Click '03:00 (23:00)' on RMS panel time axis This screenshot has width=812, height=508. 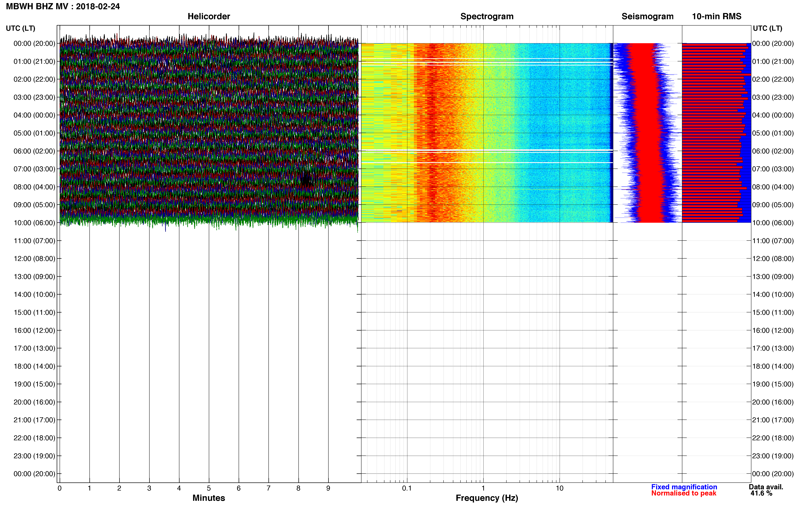click(x=773, y=97)
